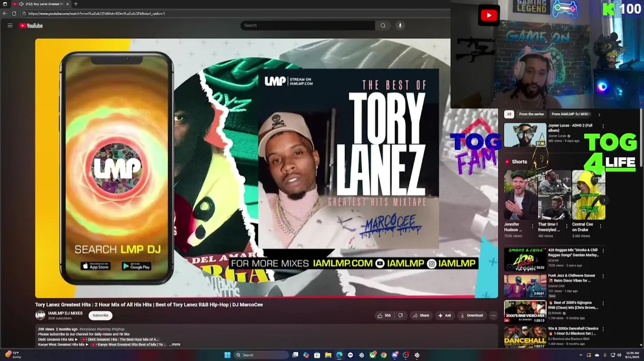The width and height of the screenshot is (644, 361).
Task: Subscribe to IAMLMP DJ MIXES
Action: click(100, 315)
